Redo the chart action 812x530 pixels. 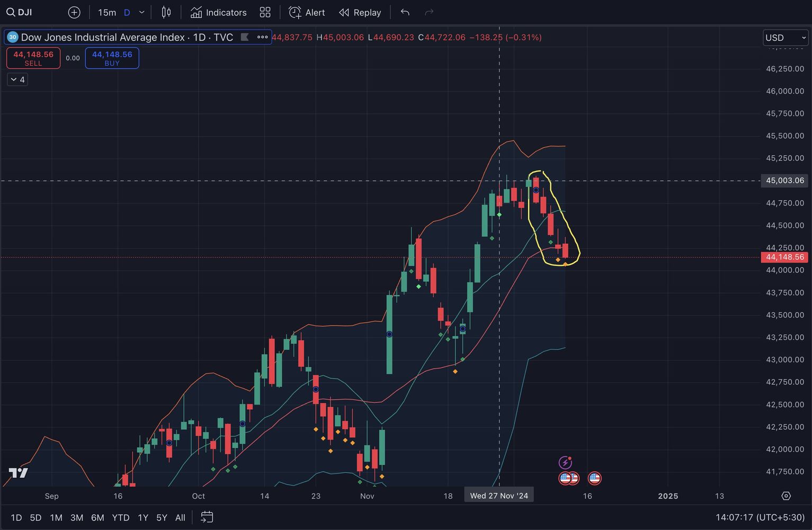(x=429, y=12)
